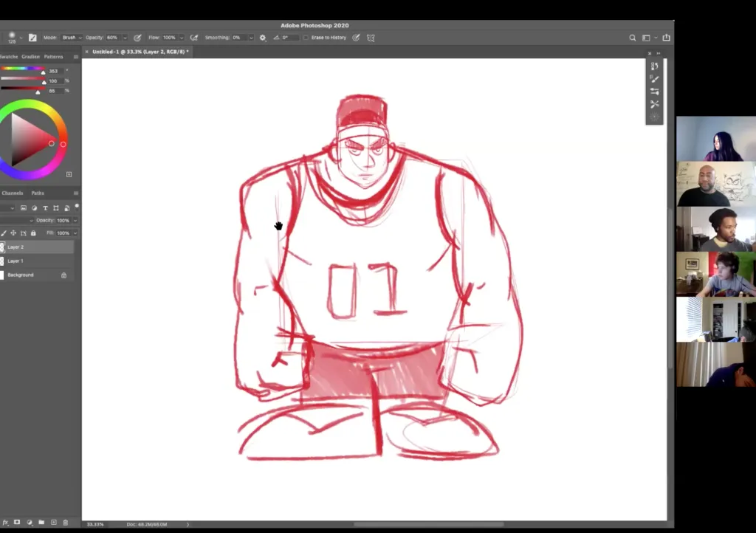The image size is (756, 533).
Task: Click the create new layer icon
Action: click(53, 523)
